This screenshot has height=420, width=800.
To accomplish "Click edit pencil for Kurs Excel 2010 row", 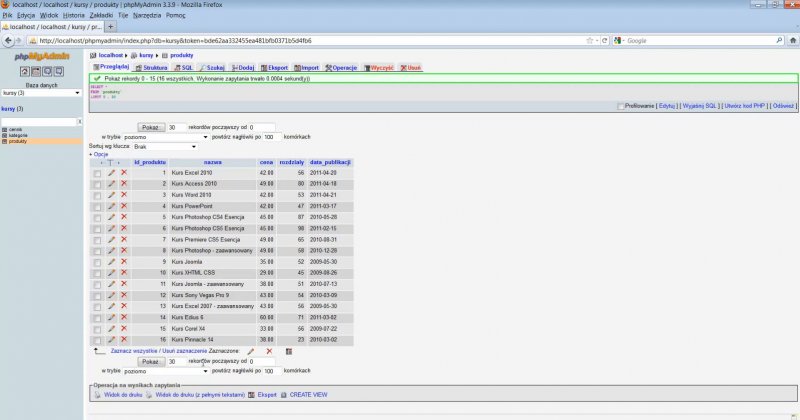I will click(x=111, y=173).
